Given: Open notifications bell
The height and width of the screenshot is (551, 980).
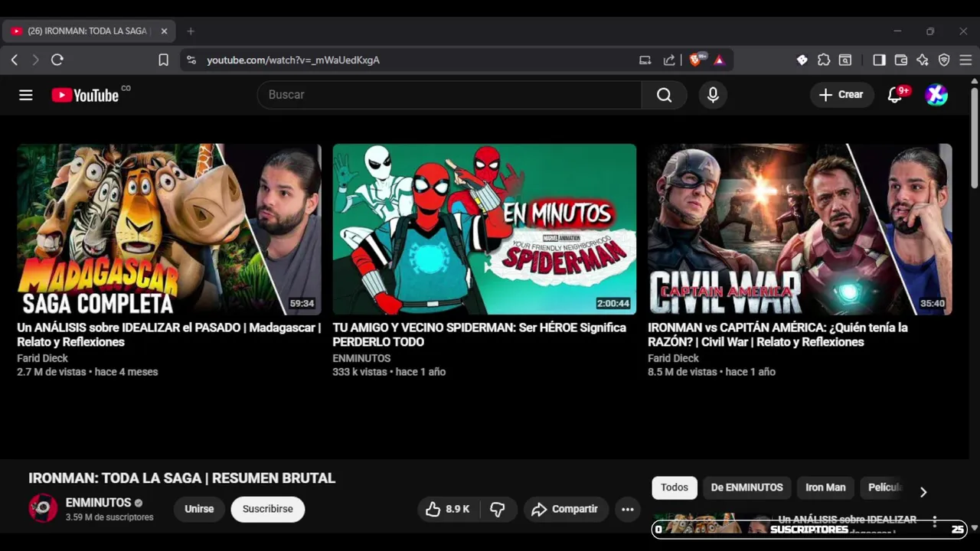Looking at the screenshot, I should [895, 95].
